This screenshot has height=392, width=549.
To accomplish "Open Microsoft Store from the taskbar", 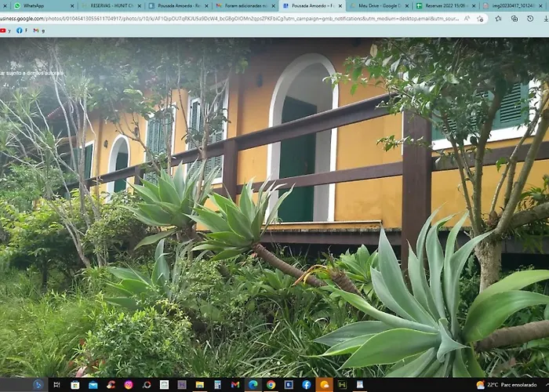I will click(75, 385).
